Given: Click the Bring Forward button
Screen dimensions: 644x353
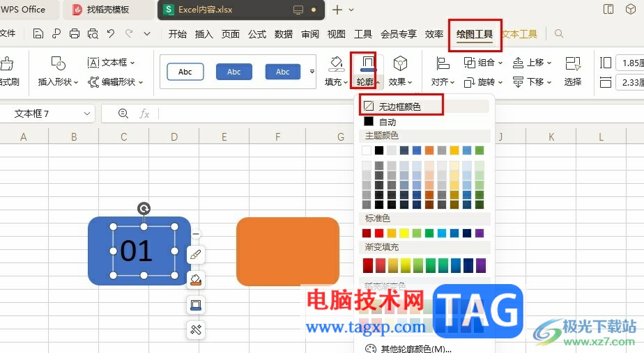Looking at the screenshot, I should 532,63.
